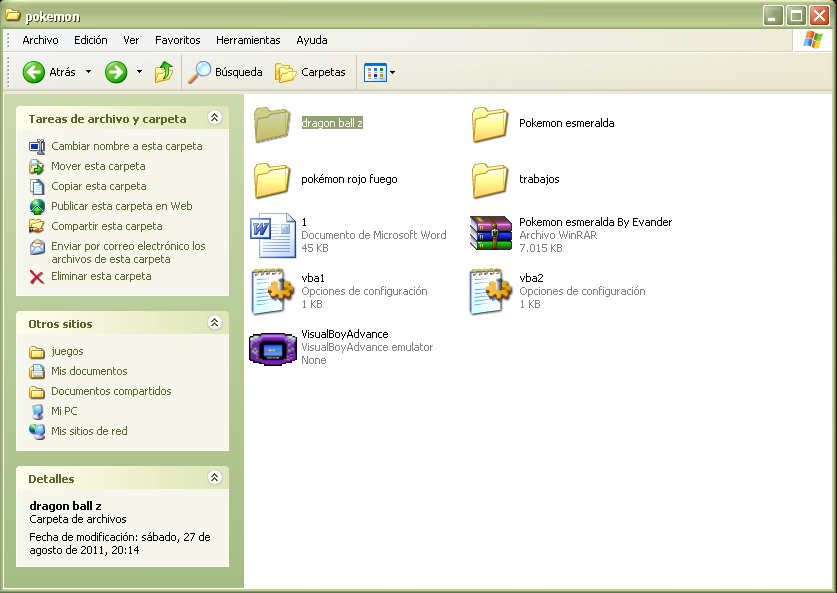Maximize the pokemon window

[796, 15]
